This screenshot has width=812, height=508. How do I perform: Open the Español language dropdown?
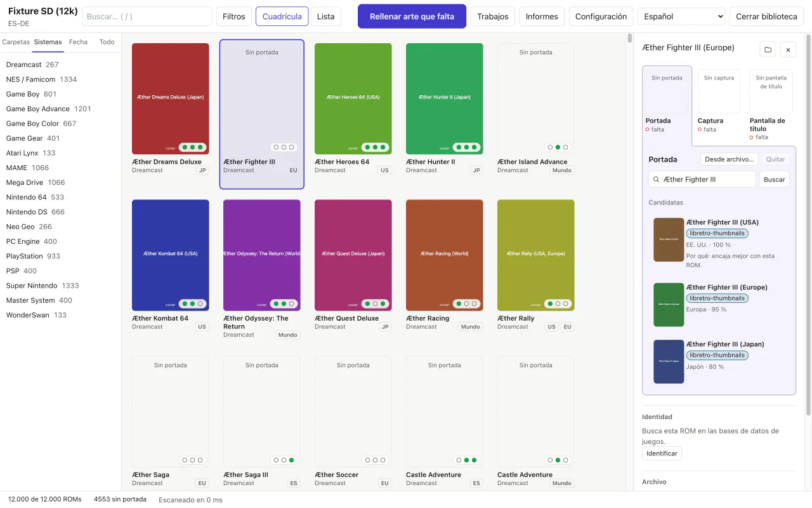tap(681, 17)
